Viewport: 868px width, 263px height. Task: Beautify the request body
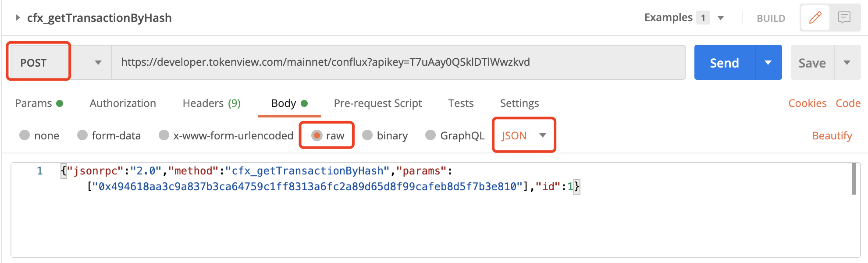pos(832,136)
